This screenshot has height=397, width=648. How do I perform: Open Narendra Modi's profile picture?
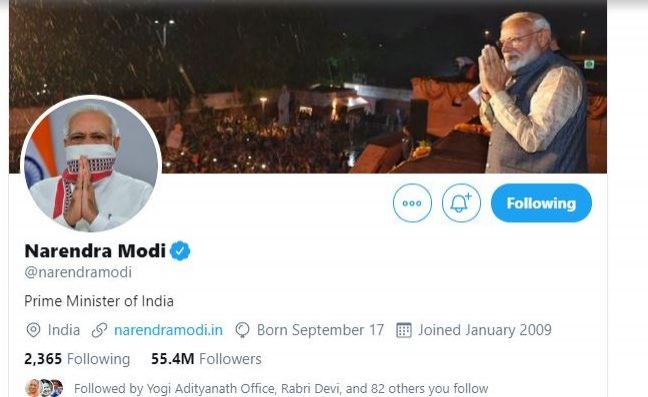pyautogui.click(x=91, y=164)
